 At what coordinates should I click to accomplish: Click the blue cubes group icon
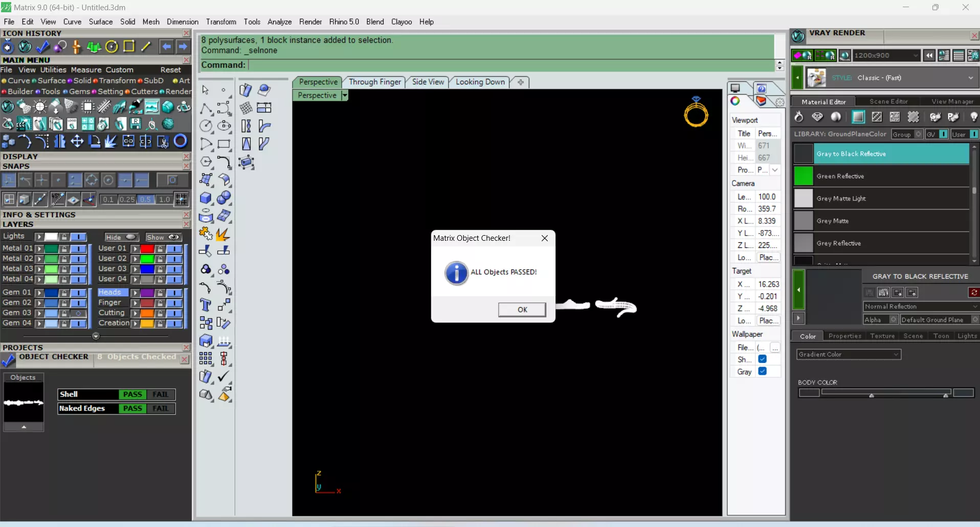9,141
